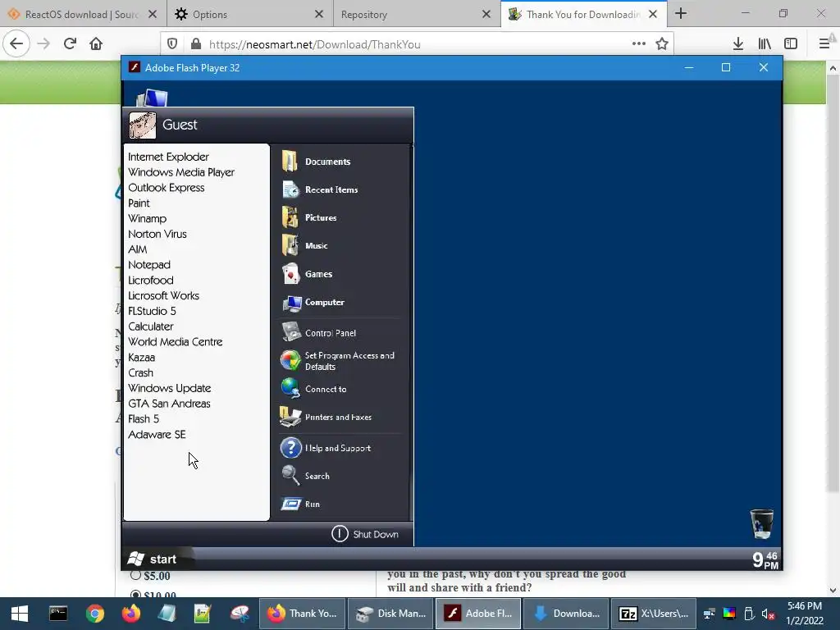Image resolution: width=840 pixels, height=630 pixels.
Task: Switch to ReactOS download tab
Action: point(83,15)
